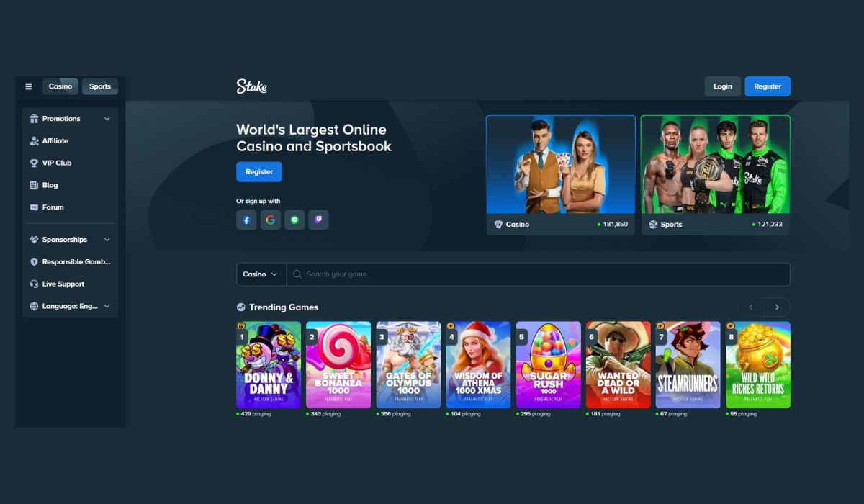The height and width of the screenshot is (504, 864).
Task: Expand the Promotions menu
Action: tap(70, 119)
